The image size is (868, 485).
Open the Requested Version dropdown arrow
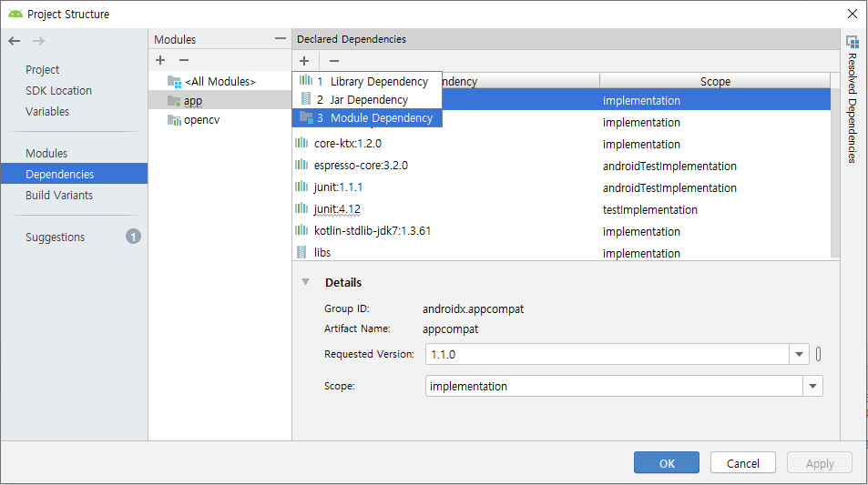tap(799, 354)
